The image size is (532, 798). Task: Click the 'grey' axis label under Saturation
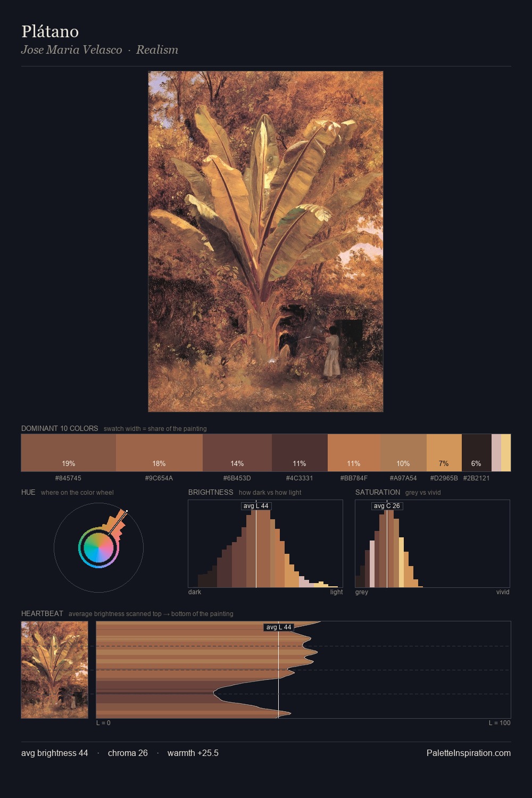click(362, 592)
